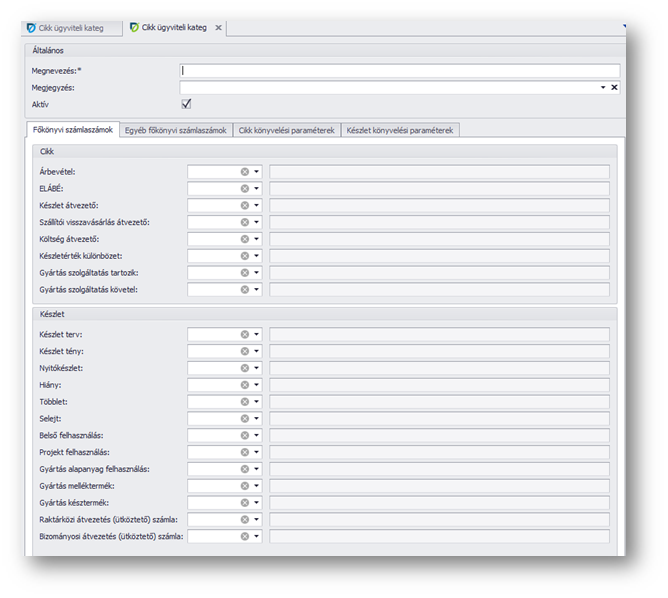Open the Megjegyzés dropdown arrow
The width and height of the screenshot is (668, 598).
pos(603,88)
